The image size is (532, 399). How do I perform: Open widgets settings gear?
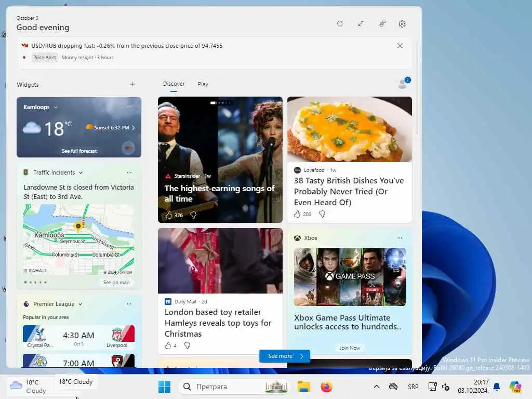click(402, 24)
